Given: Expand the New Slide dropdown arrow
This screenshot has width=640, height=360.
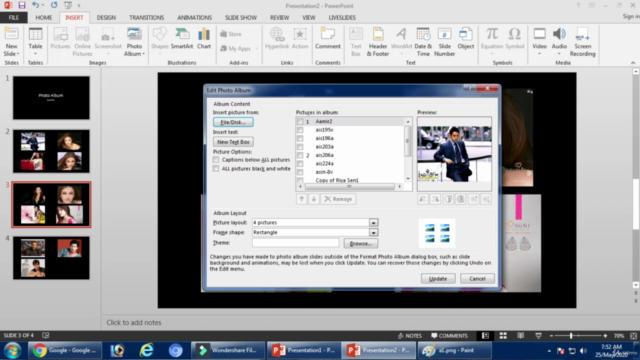Looking at the screenshot, I should (x=18, y=54).
